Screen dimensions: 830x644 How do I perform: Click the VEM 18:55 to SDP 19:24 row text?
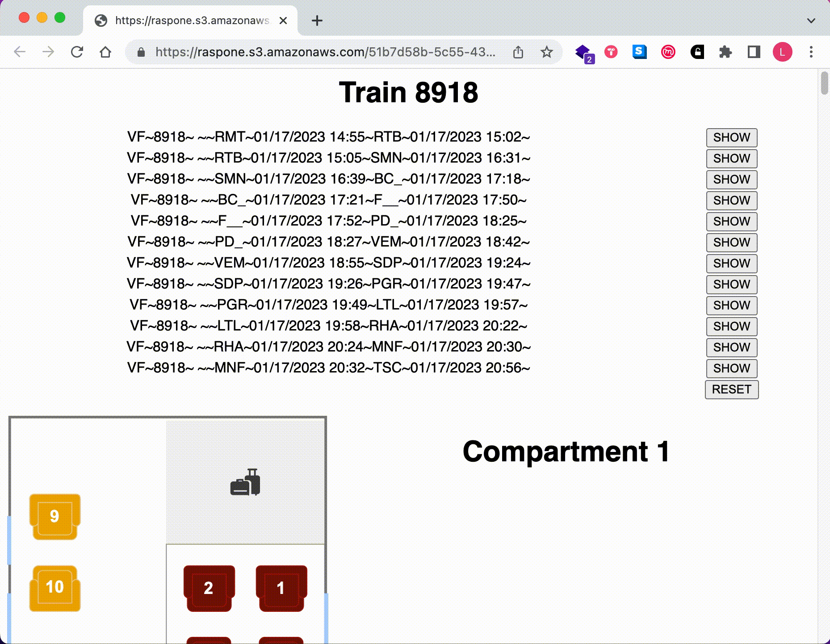pyautogui.click(x=329, y=263)
